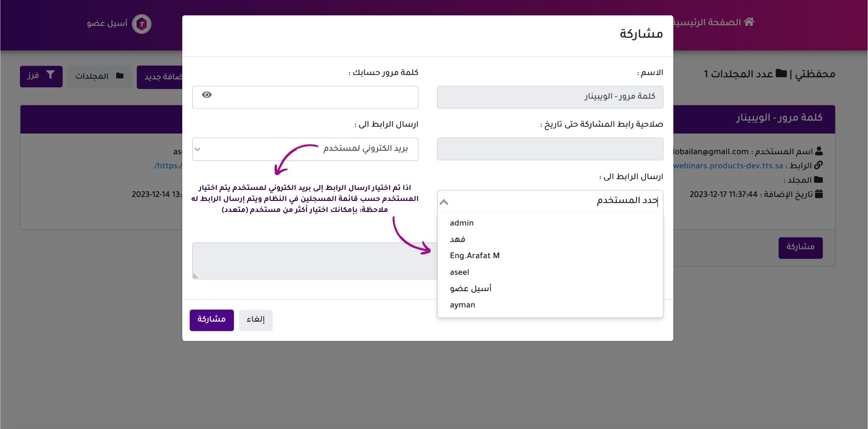This screenshot has height=429, width=868.
Task: Click the link chain icon beside الرابط
Action: [x=818, y=165]
